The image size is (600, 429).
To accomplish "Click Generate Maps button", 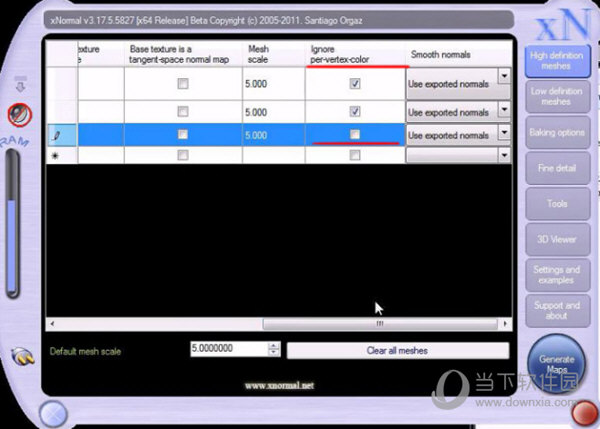I will coord(556,364).
